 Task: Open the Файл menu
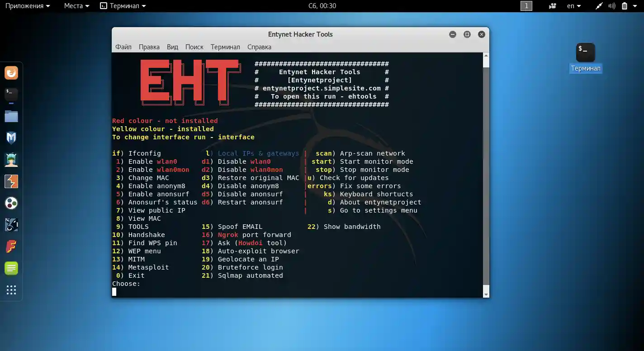click(123, 47)
